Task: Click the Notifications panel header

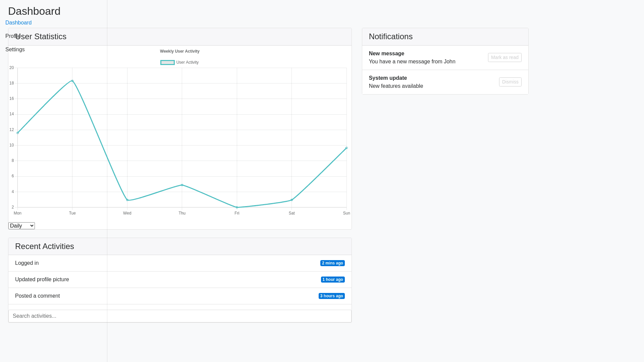Action: [390, 37]
